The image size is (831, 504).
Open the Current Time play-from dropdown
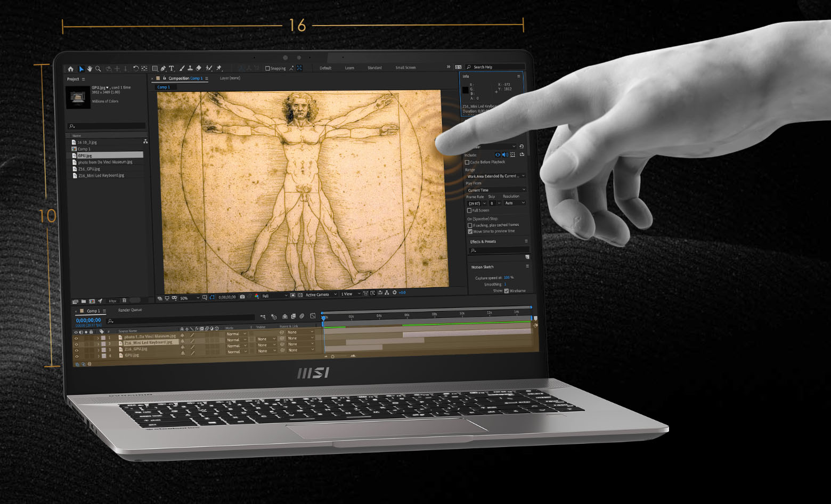pyautogui.click(x=496, y=190)
